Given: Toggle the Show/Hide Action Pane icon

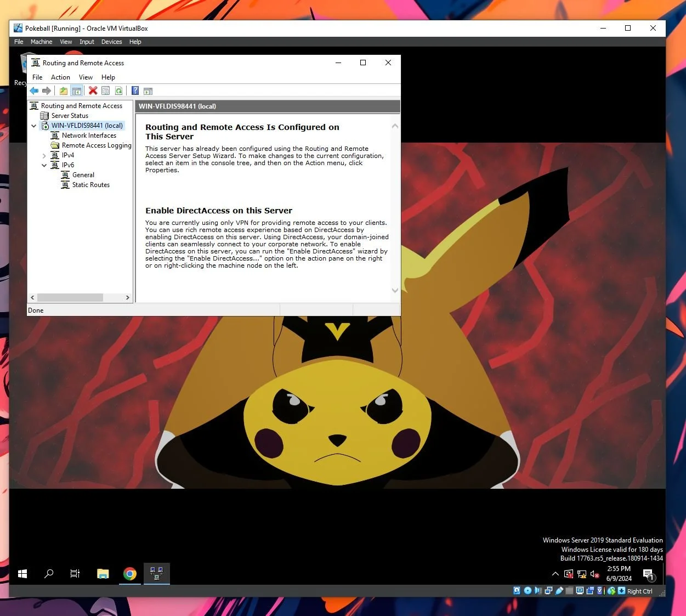Looking at the screenshot, I should (x=148, y=91).
